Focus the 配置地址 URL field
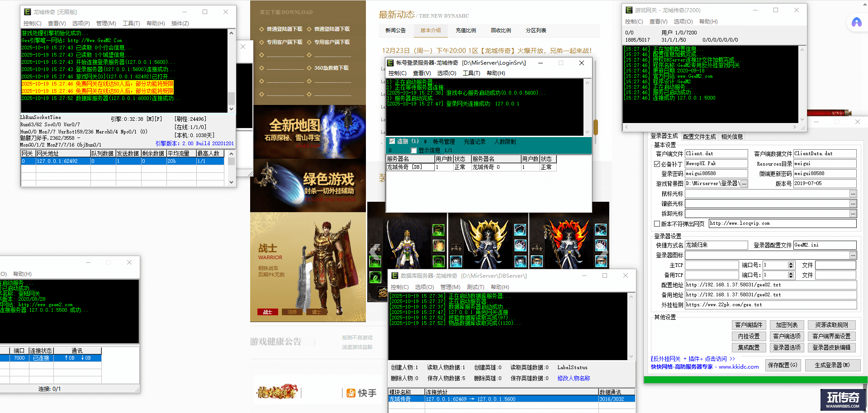868x413 pixels. [x=771, y=285]
